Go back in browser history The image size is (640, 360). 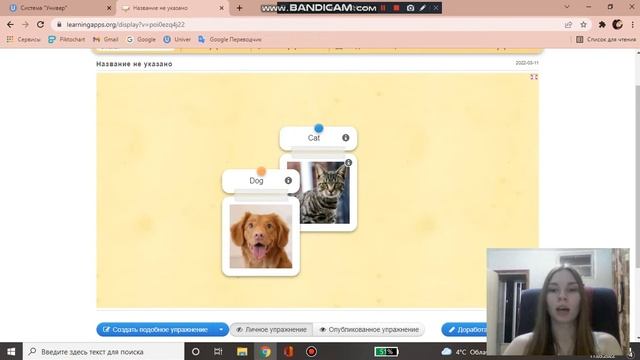10,24
